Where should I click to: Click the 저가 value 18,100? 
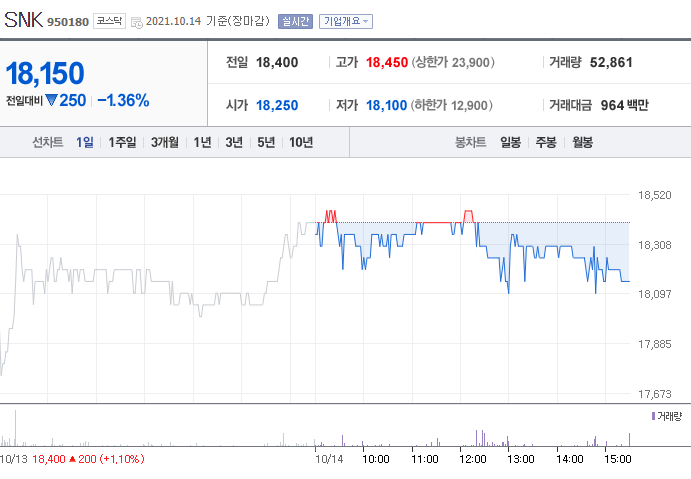pos(386,105)
